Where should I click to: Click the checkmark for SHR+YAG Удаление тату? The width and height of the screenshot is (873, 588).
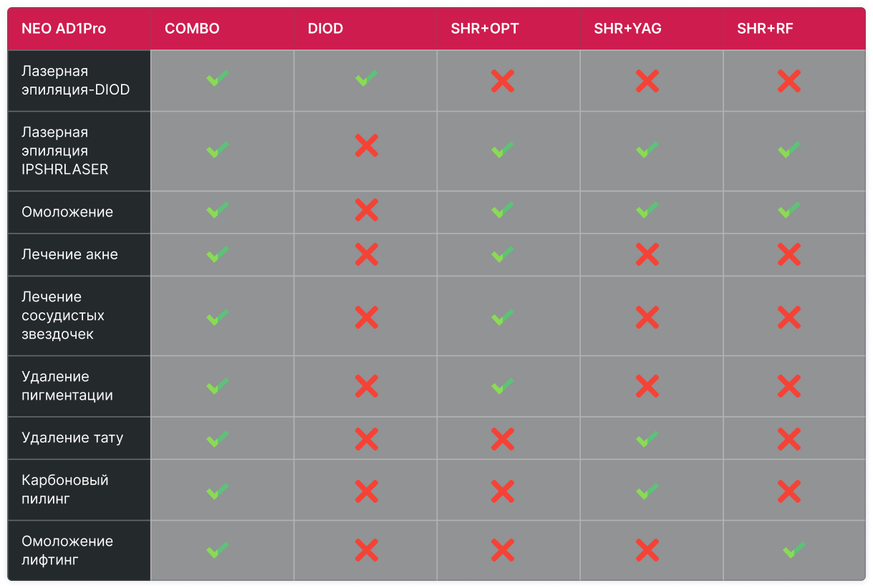(x=647, y=438)
